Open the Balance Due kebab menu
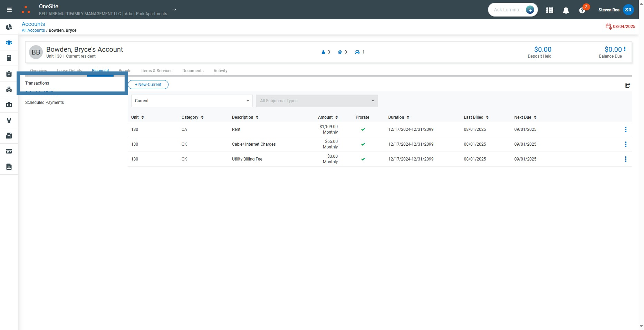Viewport: 644px width, 330px height. point(625,49)
